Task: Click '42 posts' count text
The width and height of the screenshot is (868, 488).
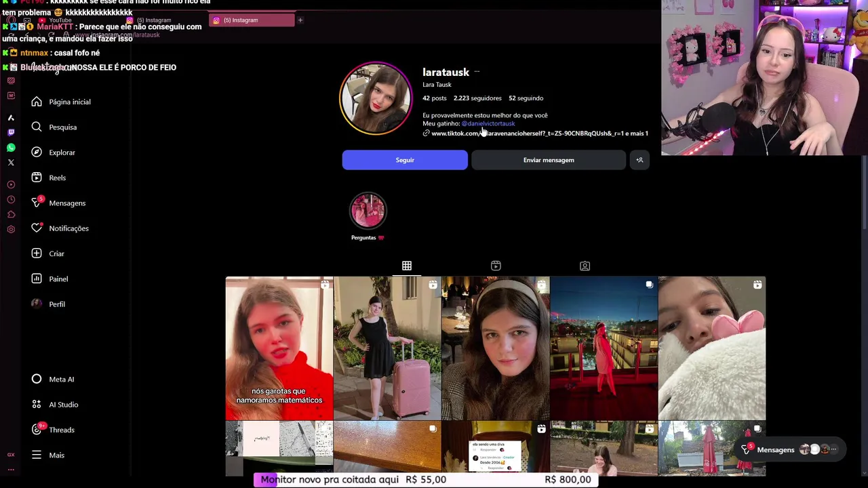Action: (435, 98)
